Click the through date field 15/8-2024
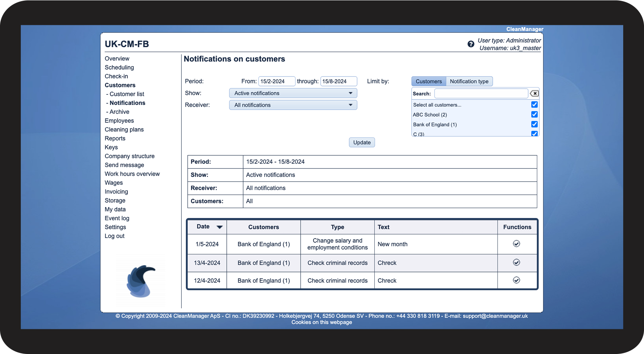 click(x=339, y=81)
